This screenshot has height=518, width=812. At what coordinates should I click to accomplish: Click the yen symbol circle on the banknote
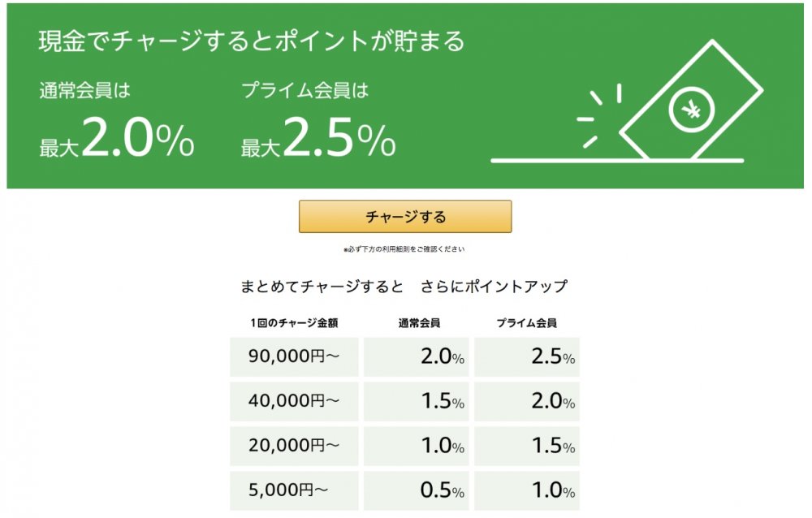tap(691, 110)
